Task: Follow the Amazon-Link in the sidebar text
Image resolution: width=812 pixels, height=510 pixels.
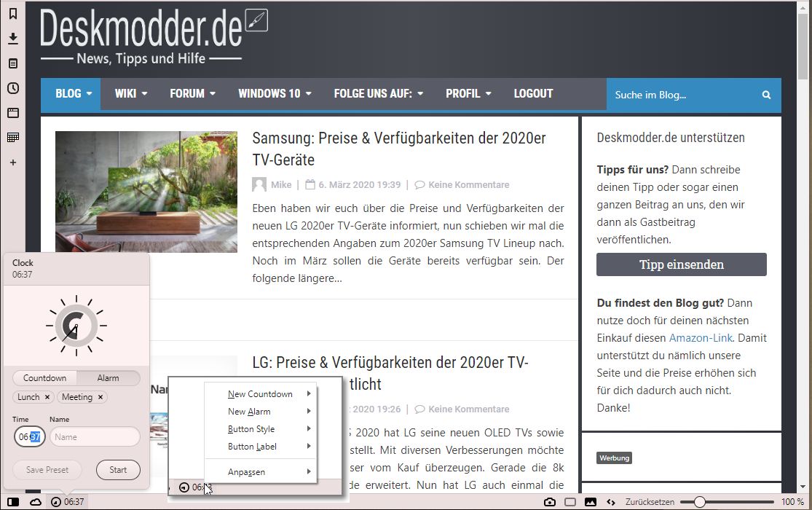Action: [x=701, y=338]
